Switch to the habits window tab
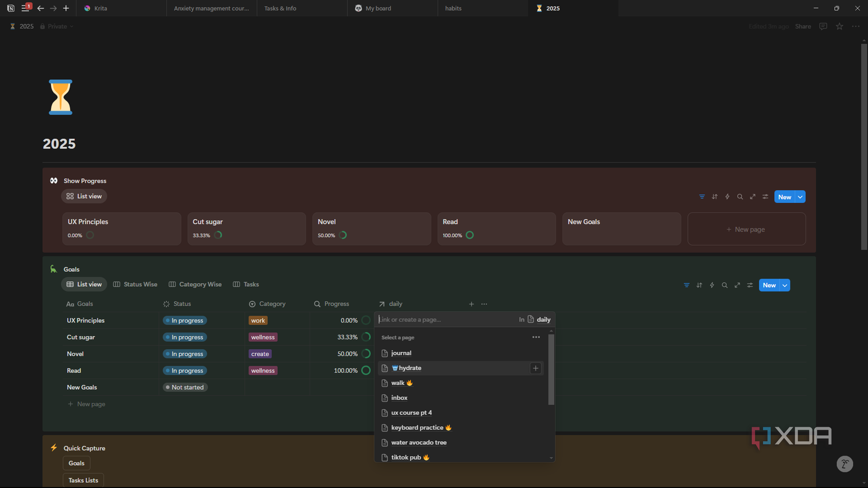The image size is (868, 488). pos(483,8)
